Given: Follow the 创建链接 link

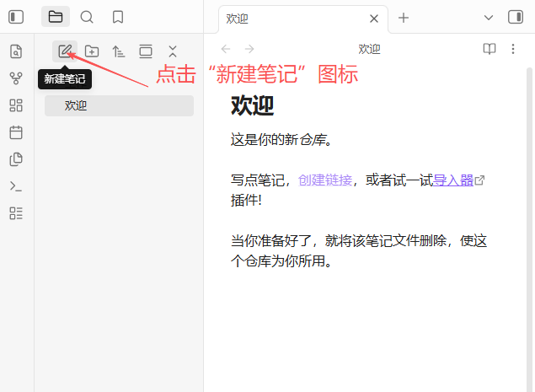Looking at the screenshot, I should point(325,180).
